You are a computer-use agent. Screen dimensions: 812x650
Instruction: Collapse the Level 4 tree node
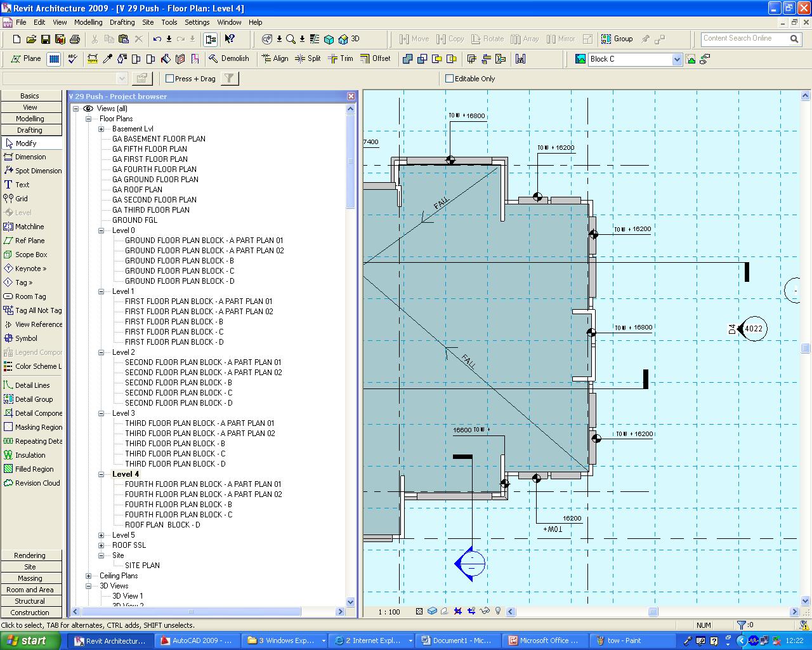[x=101, y=474]
